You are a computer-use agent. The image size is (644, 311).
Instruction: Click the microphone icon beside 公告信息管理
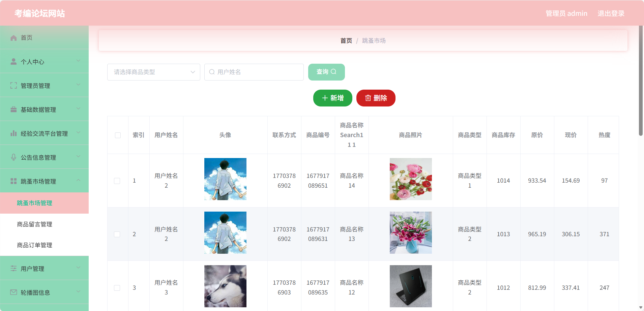tap(13, 157)
